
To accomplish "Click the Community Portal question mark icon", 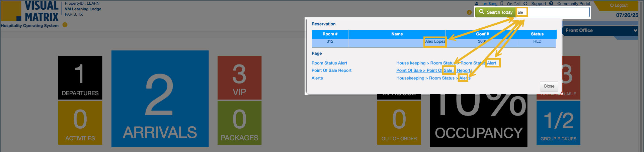I will (x=551, y=4).
